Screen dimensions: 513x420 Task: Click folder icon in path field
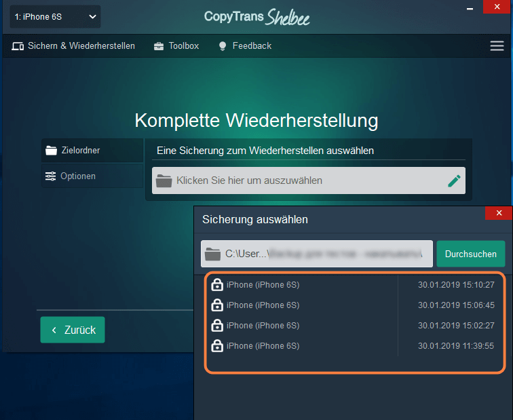pos(212,254)
